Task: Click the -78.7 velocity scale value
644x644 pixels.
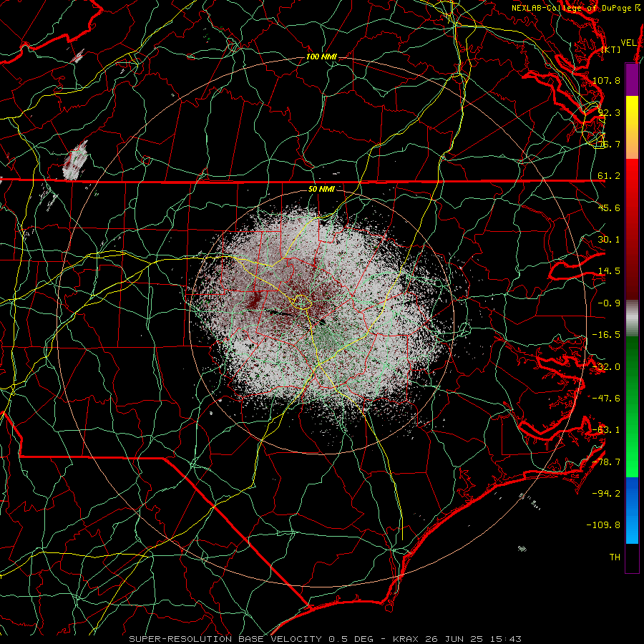Action: (606, 462)
